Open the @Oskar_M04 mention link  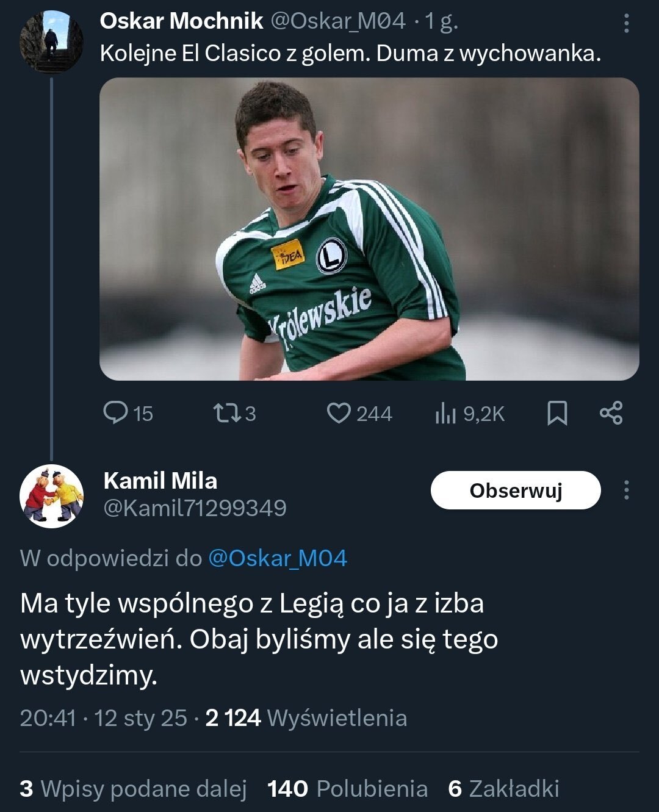tap(278, 558)
